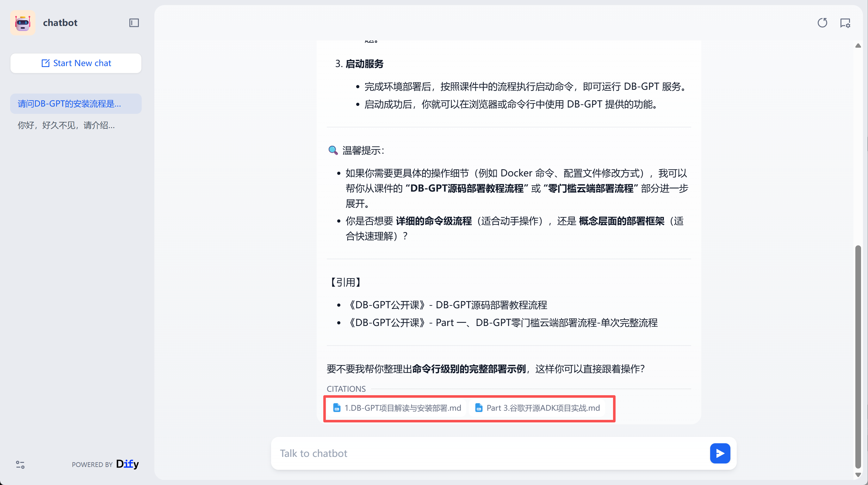
Task: Open the 你好，好久不见，请介绍... conversation
Action: click(76, 125)
